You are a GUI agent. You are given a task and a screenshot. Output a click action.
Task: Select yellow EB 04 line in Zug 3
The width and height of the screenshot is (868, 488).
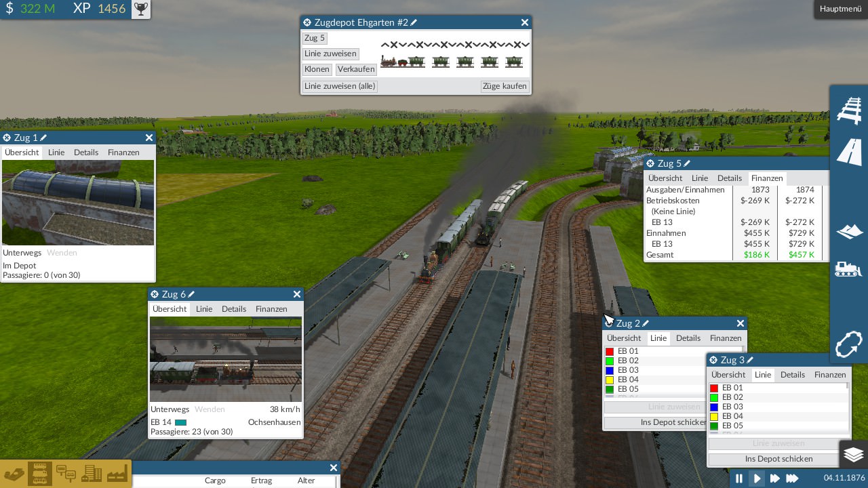(x=777, y=416)
